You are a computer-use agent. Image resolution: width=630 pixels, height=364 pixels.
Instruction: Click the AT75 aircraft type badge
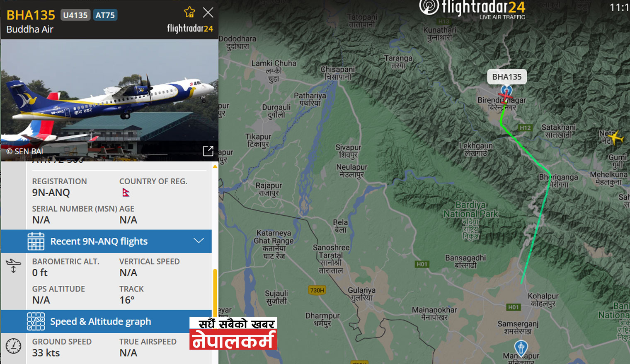105,15
